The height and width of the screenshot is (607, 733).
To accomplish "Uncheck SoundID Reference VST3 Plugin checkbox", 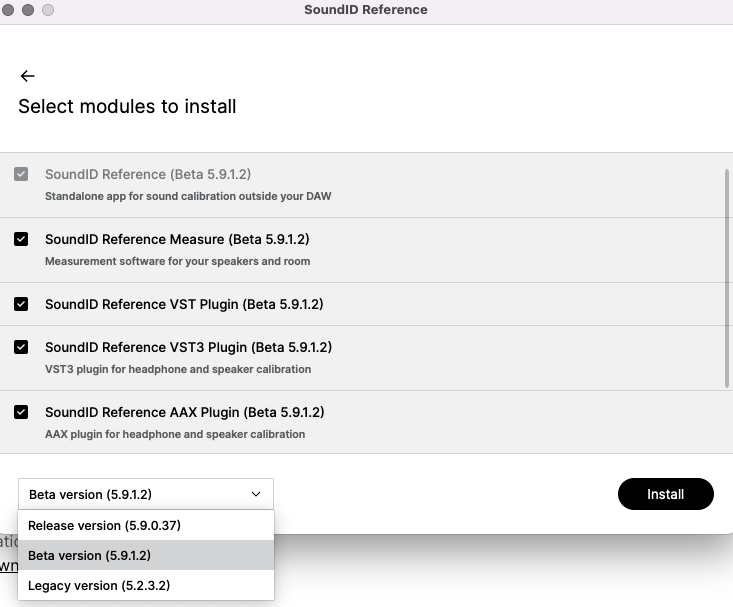I will (21, 347).
